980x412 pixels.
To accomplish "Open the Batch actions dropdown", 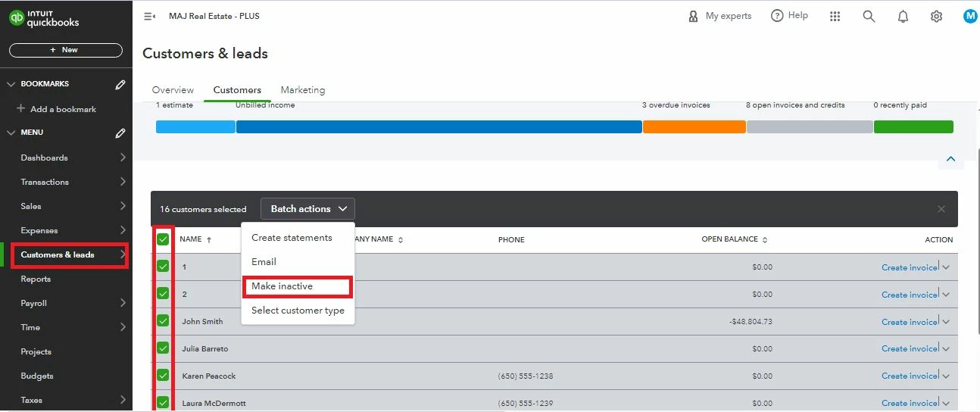I will pos(307,209).
